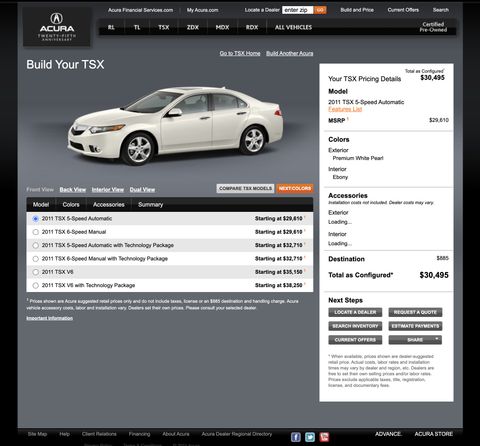Click Request a Quote button
The width and height of the screenshot is (480, 446).
[415, 312]
